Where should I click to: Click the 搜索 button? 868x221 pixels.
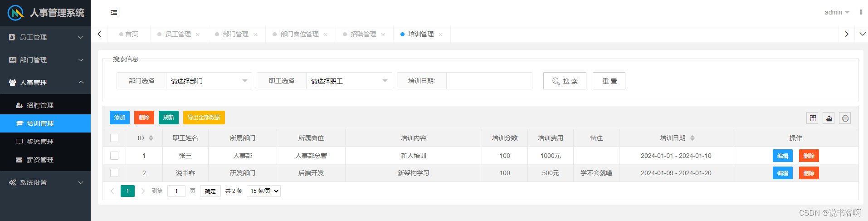(x=565, y=81)
